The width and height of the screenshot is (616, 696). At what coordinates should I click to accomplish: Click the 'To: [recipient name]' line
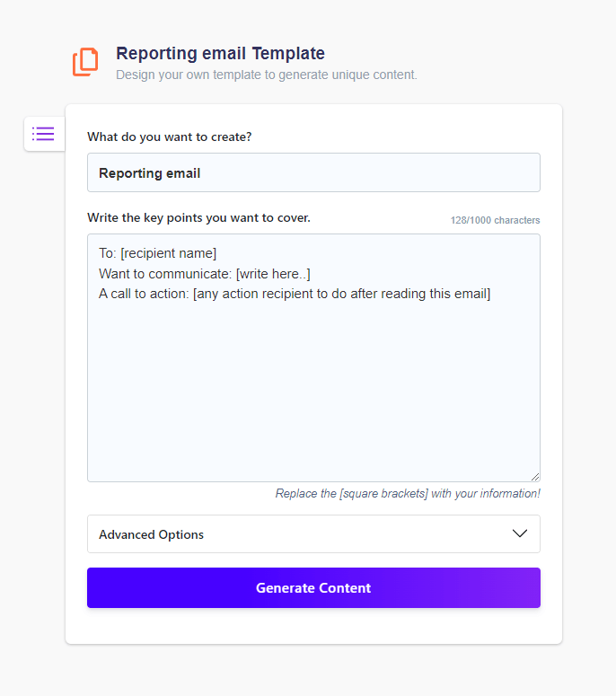point(157,253)
